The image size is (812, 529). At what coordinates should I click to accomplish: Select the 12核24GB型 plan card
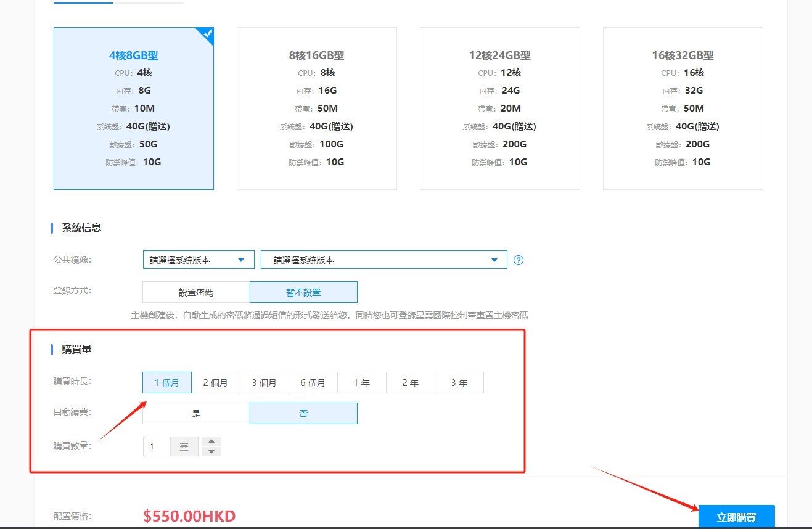point(500,109)
